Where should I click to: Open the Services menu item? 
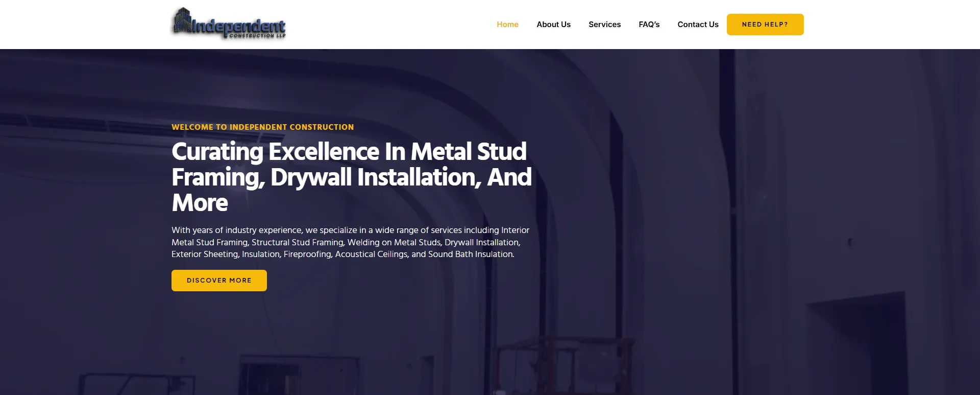pos(604,25)
